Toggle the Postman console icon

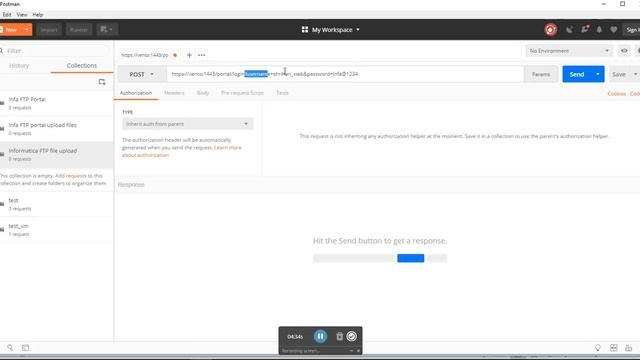[25, 348]
